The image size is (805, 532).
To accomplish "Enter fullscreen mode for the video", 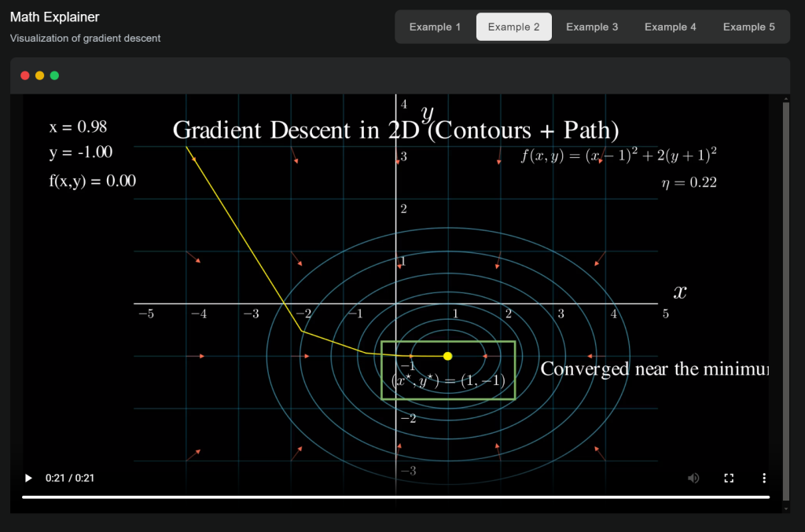I will (729, 478).
